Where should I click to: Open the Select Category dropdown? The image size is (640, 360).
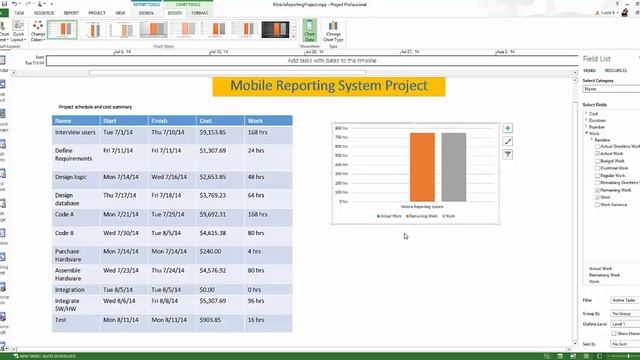coord(611,89)
